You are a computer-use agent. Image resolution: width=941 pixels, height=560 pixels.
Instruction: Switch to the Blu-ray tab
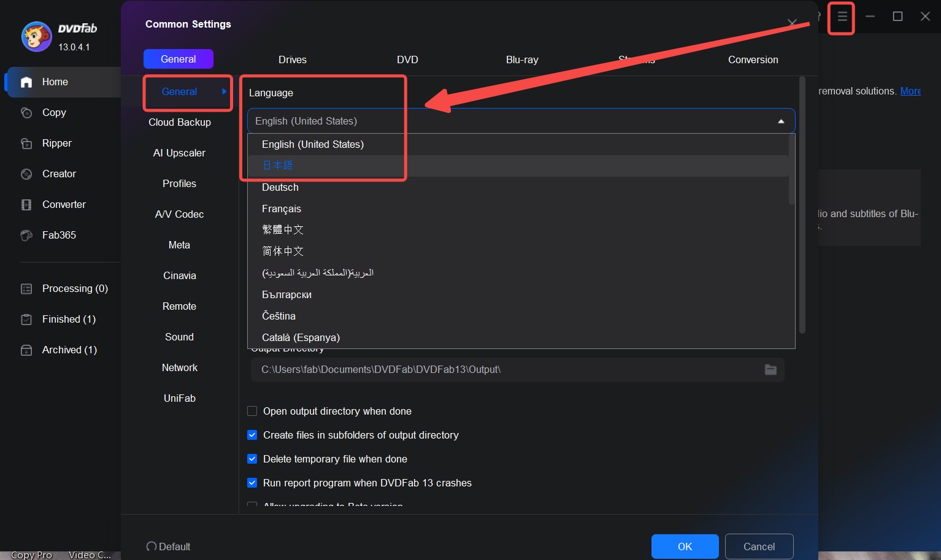click(522, 59)
